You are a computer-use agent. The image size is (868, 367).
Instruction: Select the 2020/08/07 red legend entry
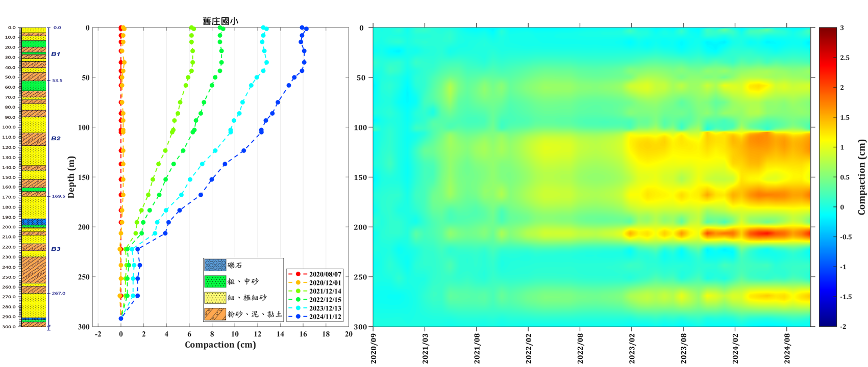point(315,274)
